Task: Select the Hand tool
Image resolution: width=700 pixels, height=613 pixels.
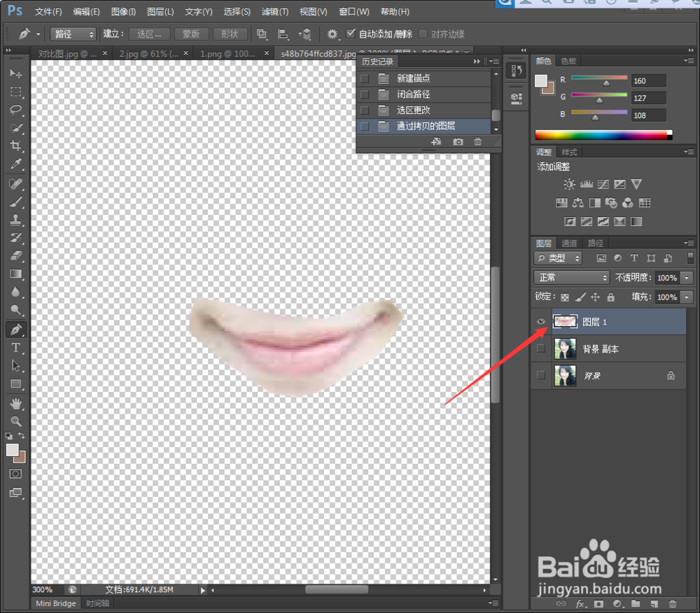Action: coord(15,404)
